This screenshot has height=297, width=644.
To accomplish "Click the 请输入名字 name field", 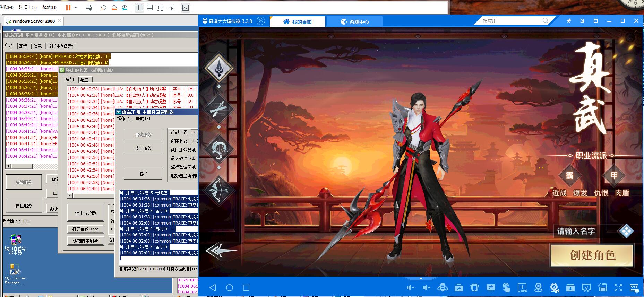I will click(x=584, y=231).
